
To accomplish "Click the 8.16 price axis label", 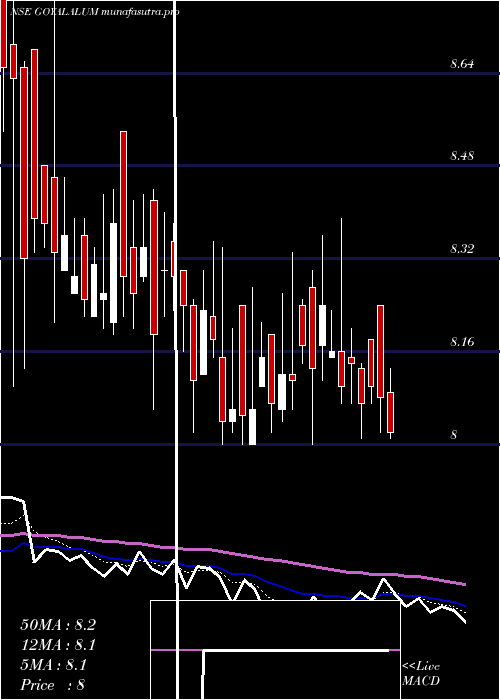I will point(462,342).
